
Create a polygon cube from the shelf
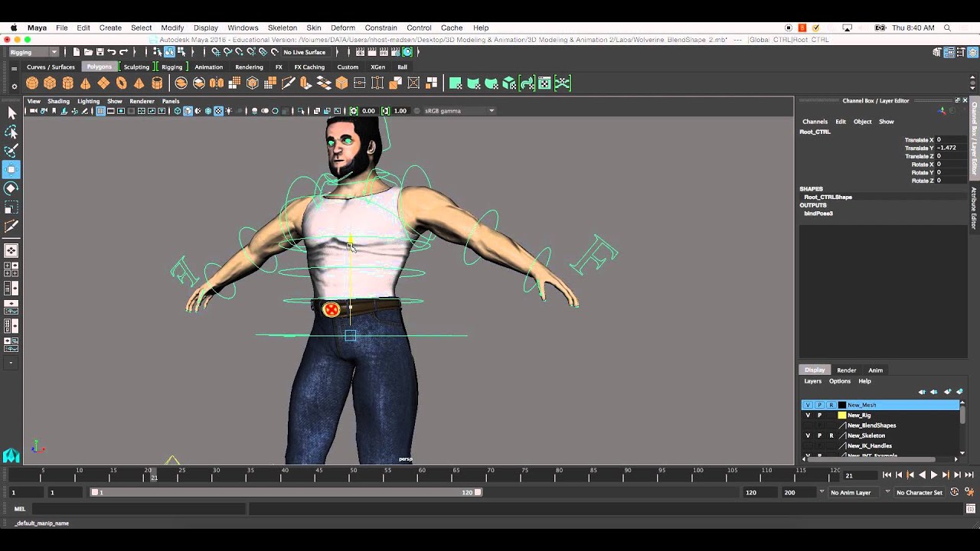pyautogui.click(x=50, y=83)
